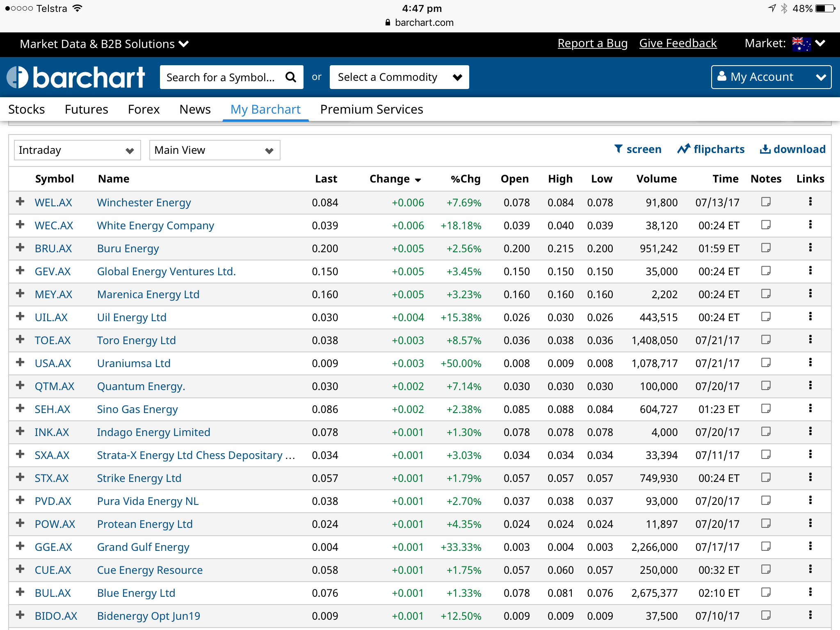Open the notes icon for STX.AX
Image resolution: width=840 pixels, height=630 pixels.
pos(766,477)
